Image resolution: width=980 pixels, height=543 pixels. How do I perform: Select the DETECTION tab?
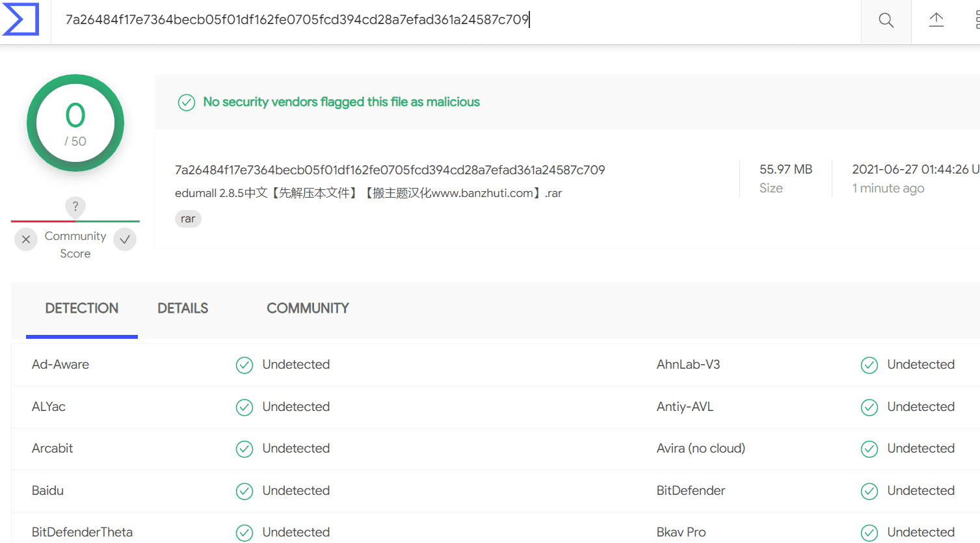(82, 308)
